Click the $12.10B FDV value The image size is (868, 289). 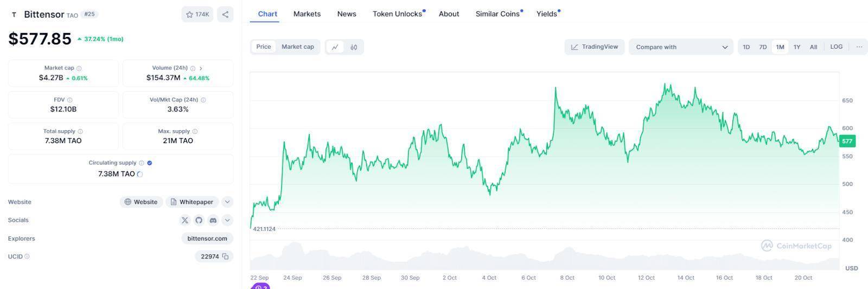pyautogui.click(x=63, y=110)
